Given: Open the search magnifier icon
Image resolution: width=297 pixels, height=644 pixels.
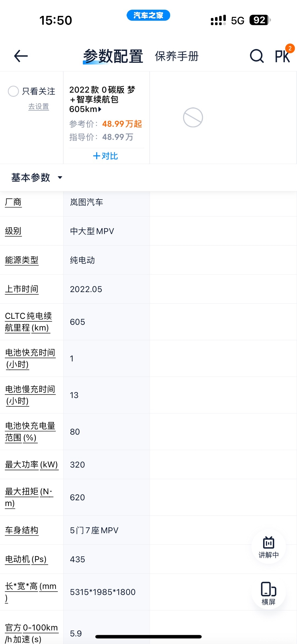Looking at the screenshot, I should (x=257, y=56).
